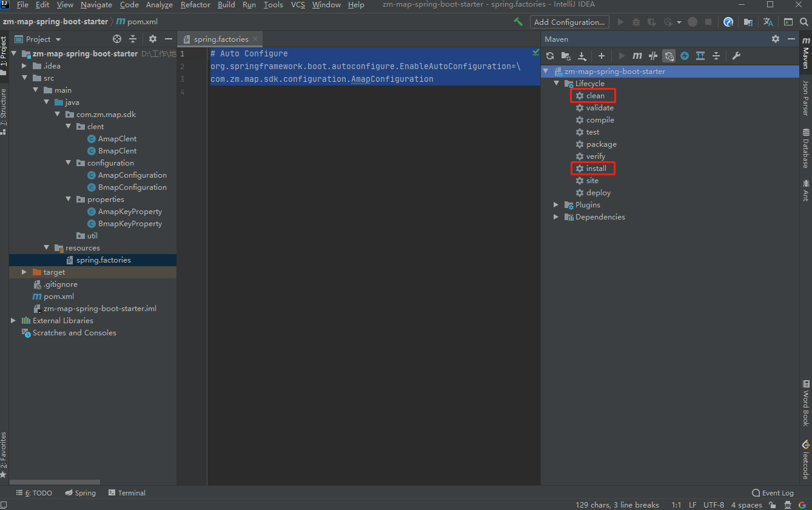
Task: Click Generate Sources and Update Folders icon
Action: point(566,56)
